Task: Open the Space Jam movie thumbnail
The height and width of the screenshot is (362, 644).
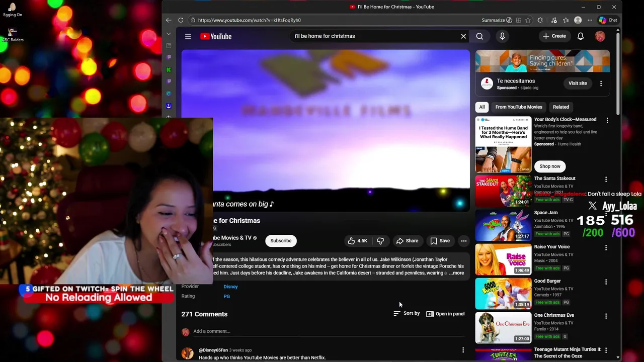Action: [503, 226]
